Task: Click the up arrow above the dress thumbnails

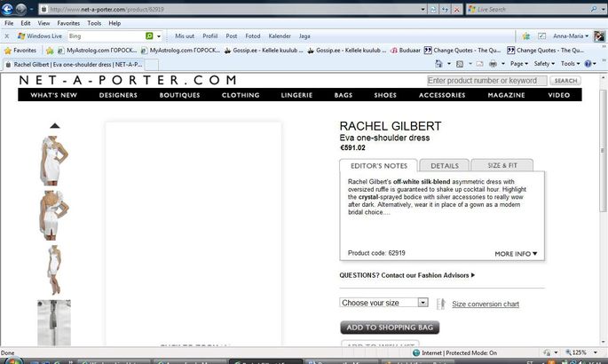Action: point(55,125)
